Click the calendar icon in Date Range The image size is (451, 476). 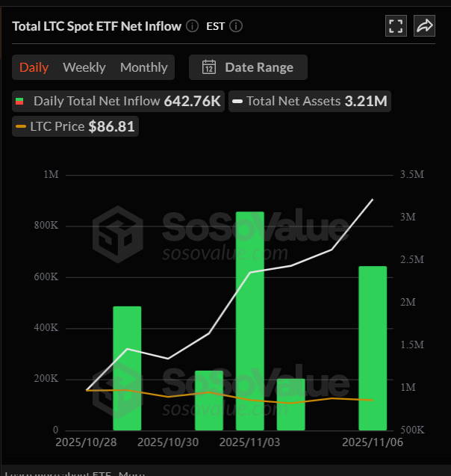(x=209, y=67)
